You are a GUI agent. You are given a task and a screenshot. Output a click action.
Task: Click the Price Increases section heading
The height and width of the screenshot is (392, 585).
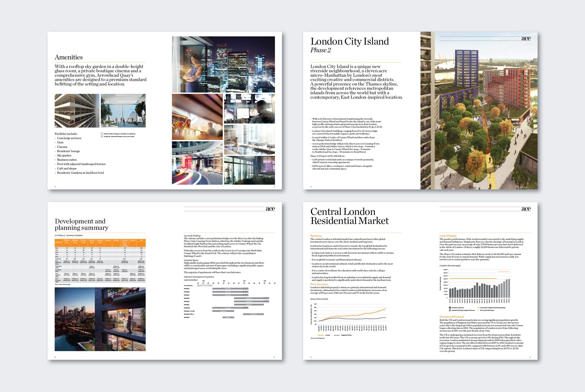click(319, 284)
